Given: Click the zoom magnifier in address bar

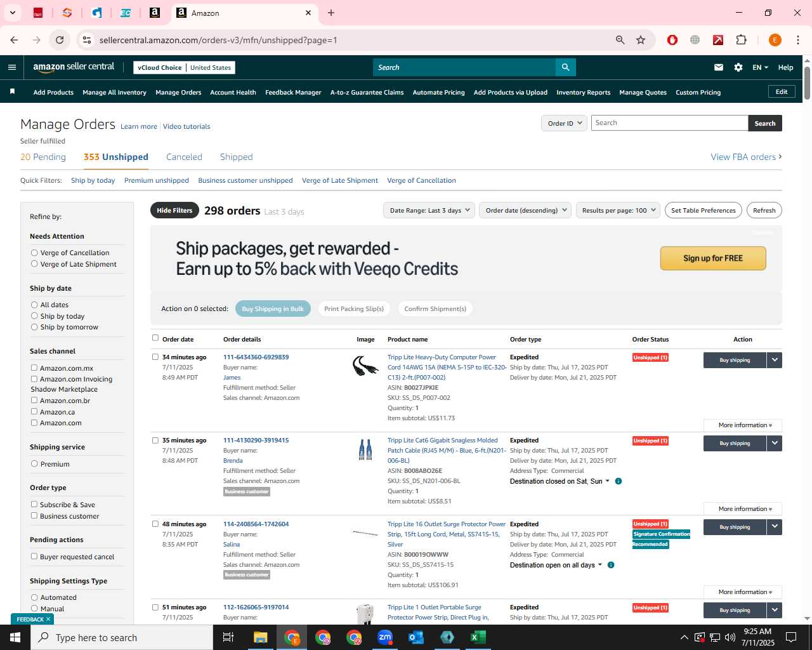Looking at the screenshot, I should (620, 40).
